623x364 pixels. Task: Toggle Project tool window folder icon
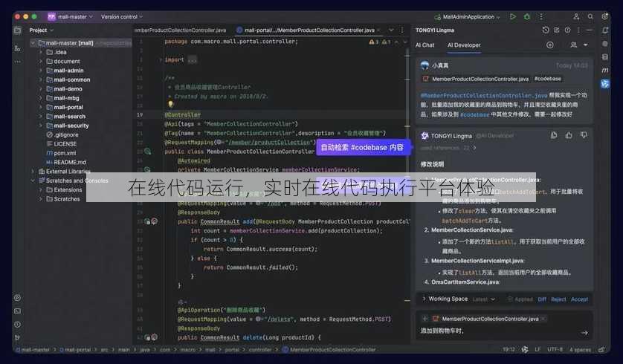[x=18, y=30]
